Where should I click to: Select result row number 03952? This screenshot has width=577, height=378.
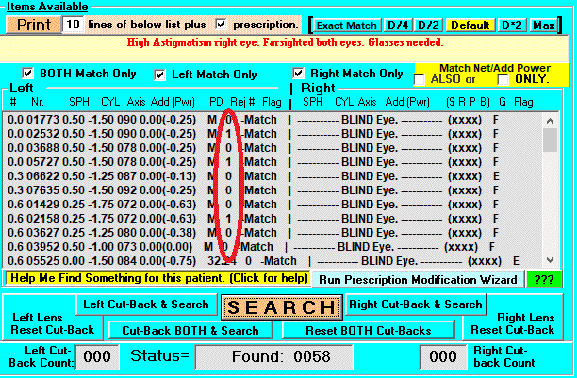(272, 247)
